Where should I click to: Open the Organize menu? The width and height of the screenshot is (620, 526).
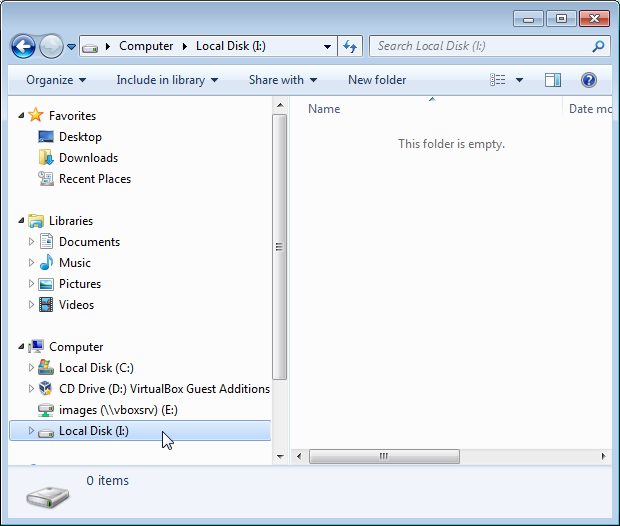tap(56, 80)
